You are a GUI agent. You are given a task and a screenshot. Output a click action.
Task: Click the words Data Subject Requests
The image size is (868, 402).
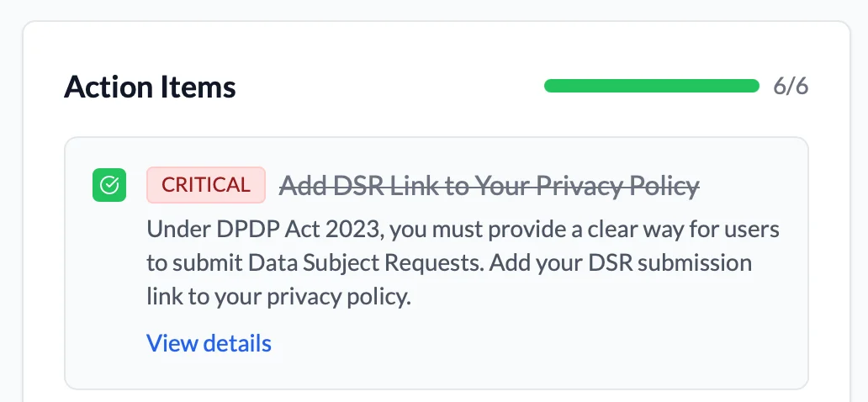click(366, 262)
